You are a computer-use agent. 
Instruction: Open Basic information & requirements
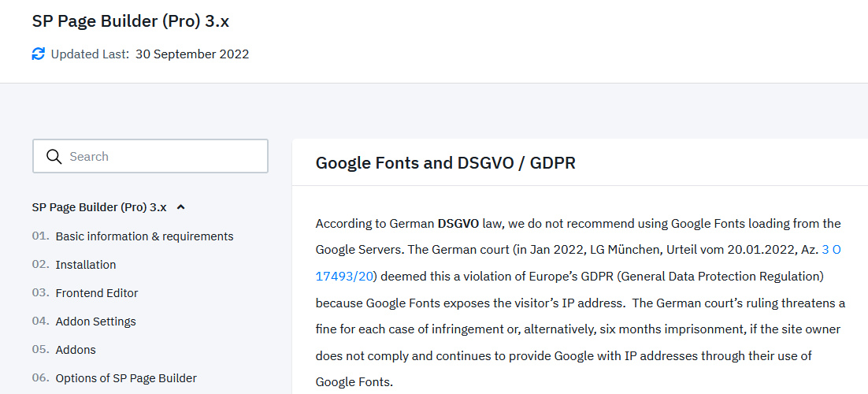pyautogui.click(x=144, y=236)
